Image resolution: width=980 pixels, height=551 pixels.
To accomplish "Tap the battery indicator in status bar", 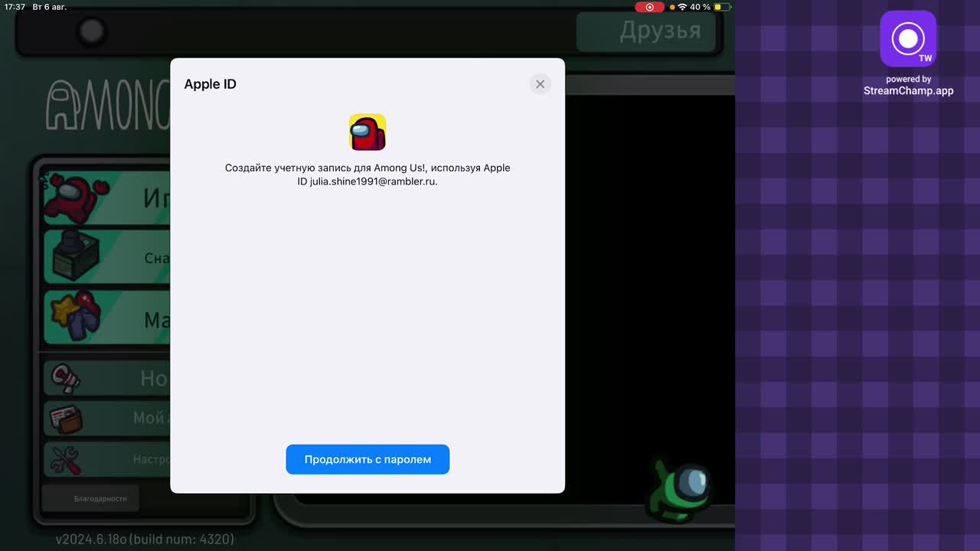I will pyautogui.click(x=723, y=7).
